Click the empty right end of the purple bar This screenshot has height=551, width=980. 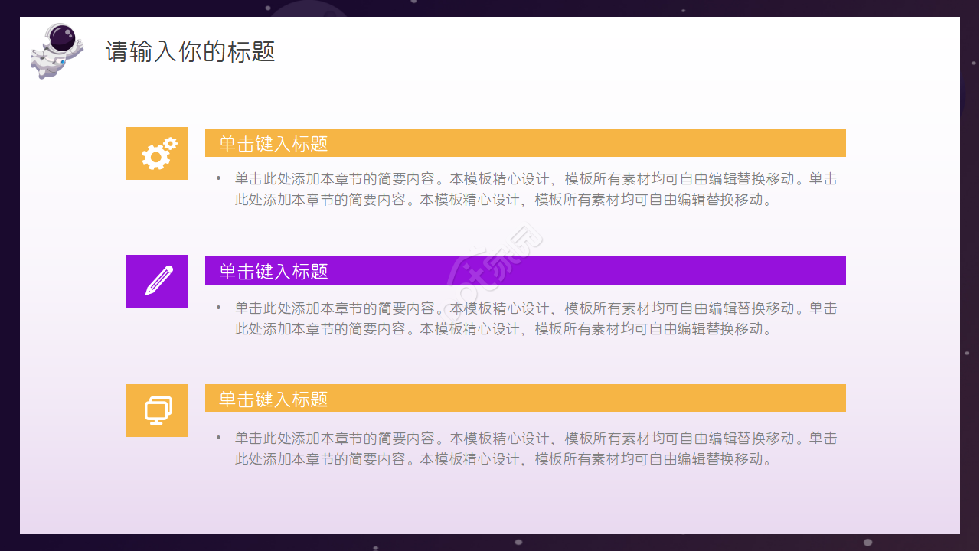coord(766,271)
